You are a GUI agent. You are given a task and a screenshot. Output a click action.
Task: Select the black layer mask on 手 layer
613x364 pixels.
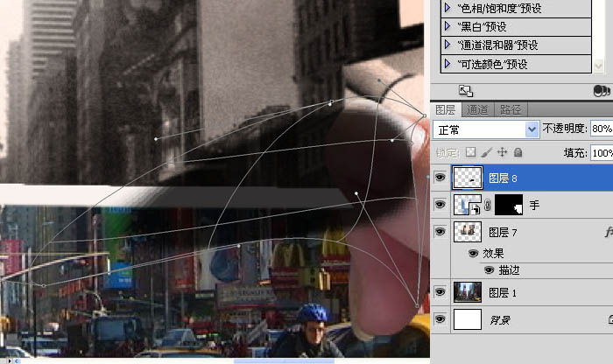pyautogui.click(x=509, y=206)
